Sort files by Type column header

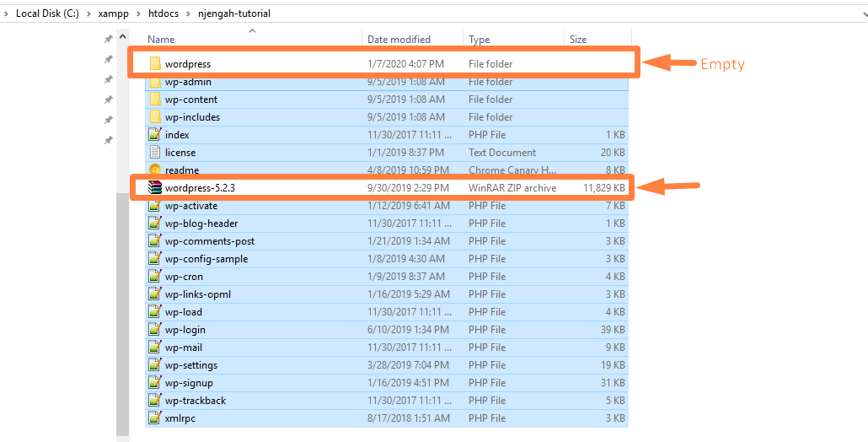tap(479, 40)
